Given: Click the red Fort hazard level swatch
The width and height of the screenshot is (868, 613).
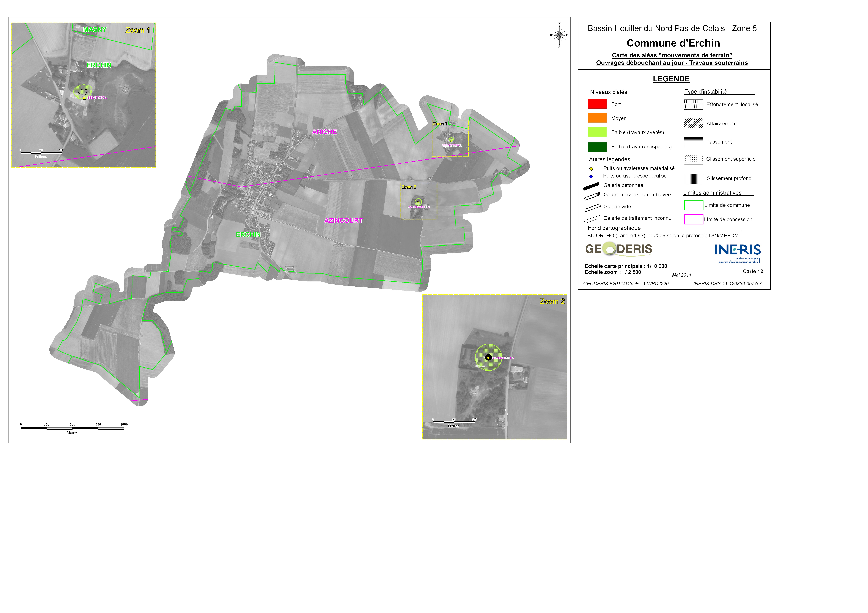Looking at the screenshot, I should coord(597,104).
